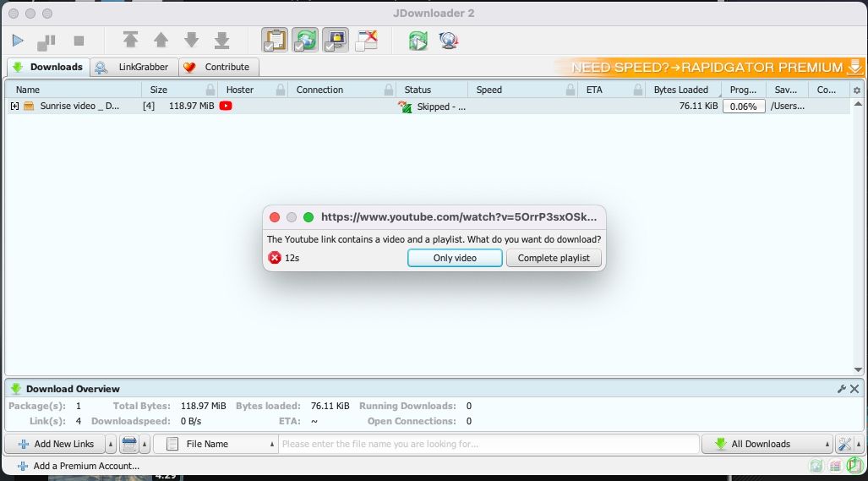Expand the Sunrise video package
The width and height of the screenshot is (868, 481).
[14, 106]
